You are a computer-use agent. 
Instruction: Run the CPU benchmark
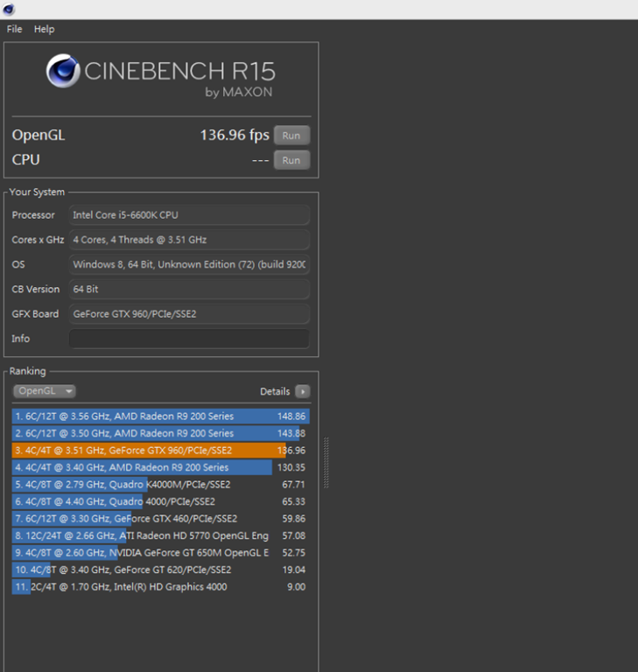tap(291, 160)
